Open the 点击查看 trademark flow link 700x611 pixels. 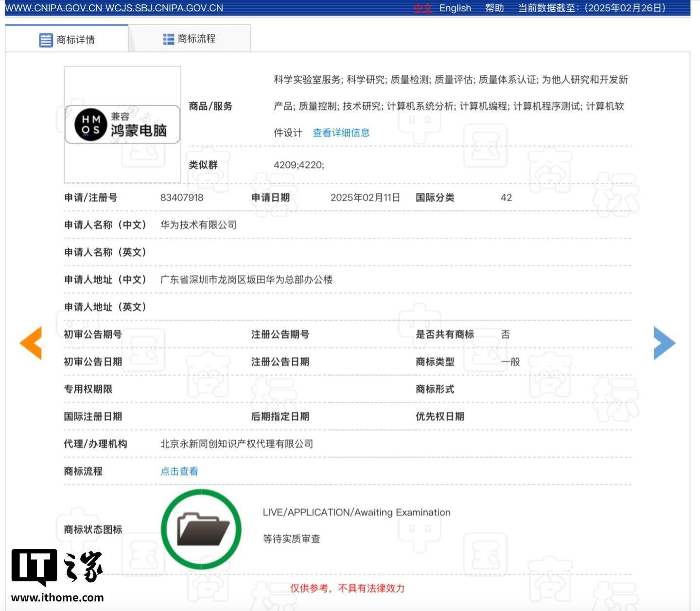(x=179, y=471)
